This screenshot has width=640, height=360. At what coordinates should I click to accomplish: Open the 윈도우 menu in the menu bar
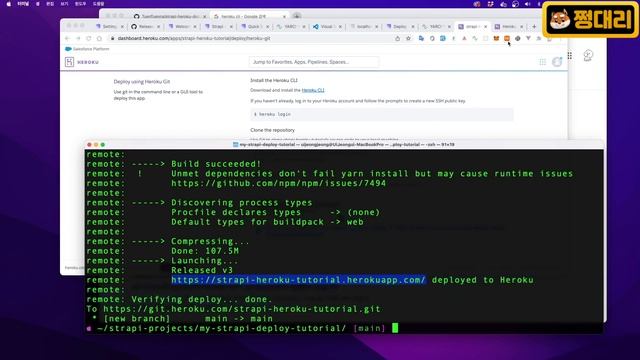click(80, 4)
